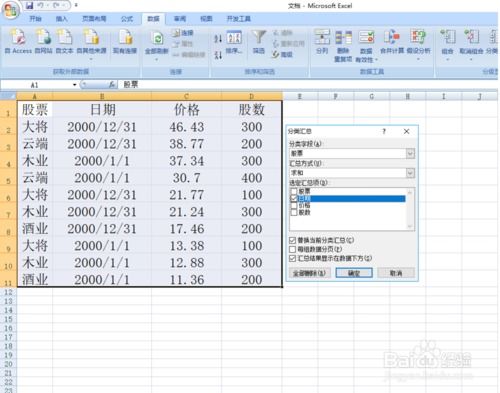Expand the 分类字段 dropdown showing 股票

[x=410, y=153]
